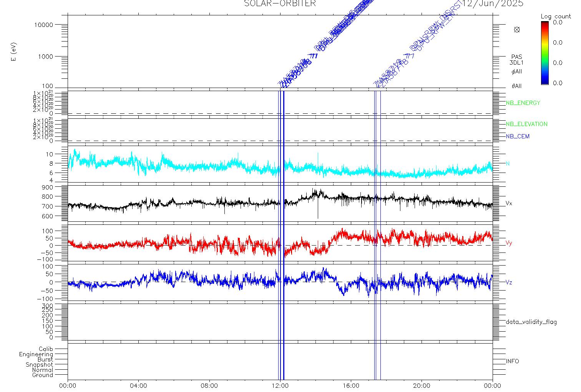Click the red Vy panel label

pos(509,243)
